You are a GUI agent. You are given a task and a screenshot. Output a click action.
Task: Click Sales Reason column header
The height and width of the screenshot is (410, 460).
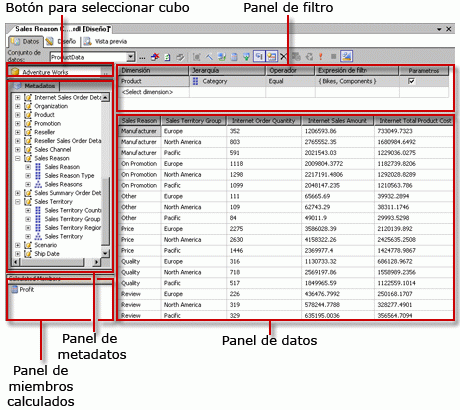[x=140, y=121]
